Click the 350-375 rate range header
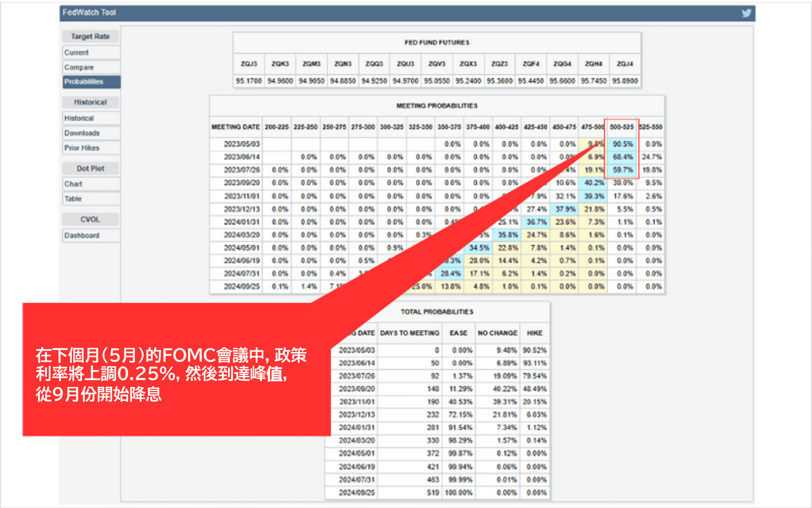 (449, 127)
